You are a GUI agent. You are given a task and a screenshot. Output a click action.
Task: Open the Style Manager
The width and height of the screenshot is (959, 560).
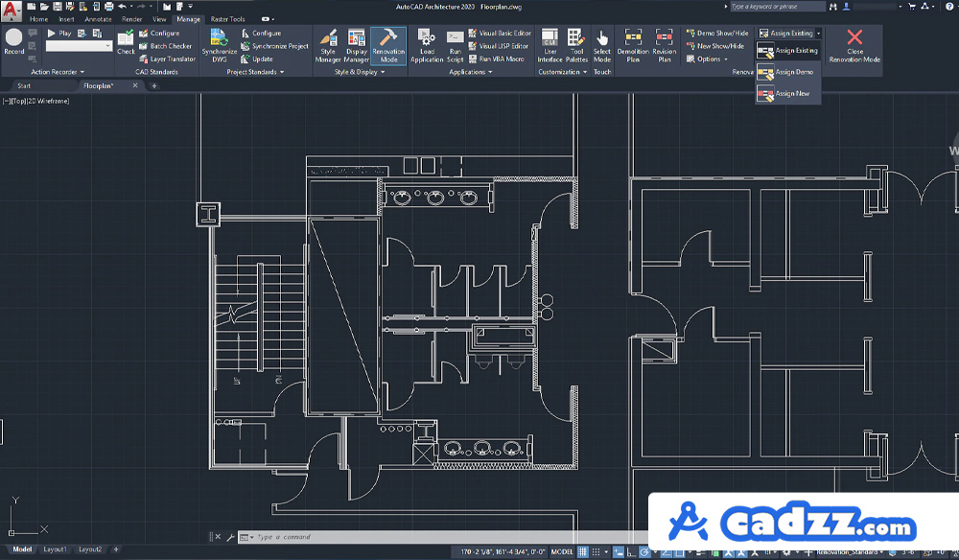(328, 45)
